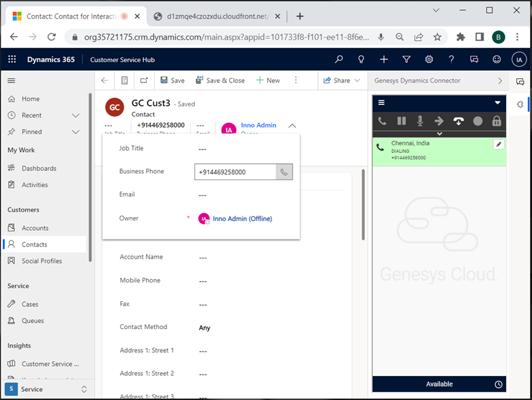
Task: Edit the Chennai, India interaction with pencil icon
Action: pyautogui.click(x=499, y=144)
